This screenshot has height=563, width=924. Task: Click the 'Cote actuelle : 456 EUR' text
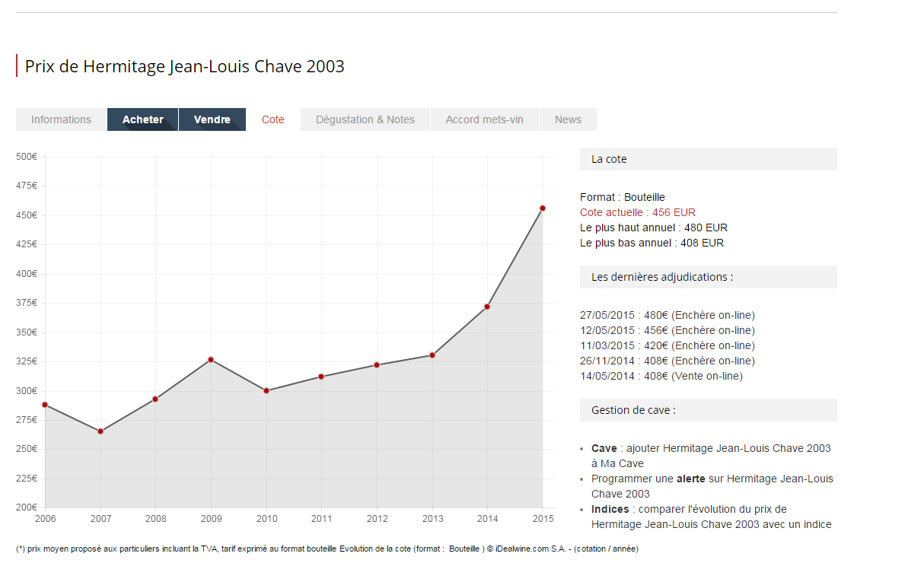[638, 212]
